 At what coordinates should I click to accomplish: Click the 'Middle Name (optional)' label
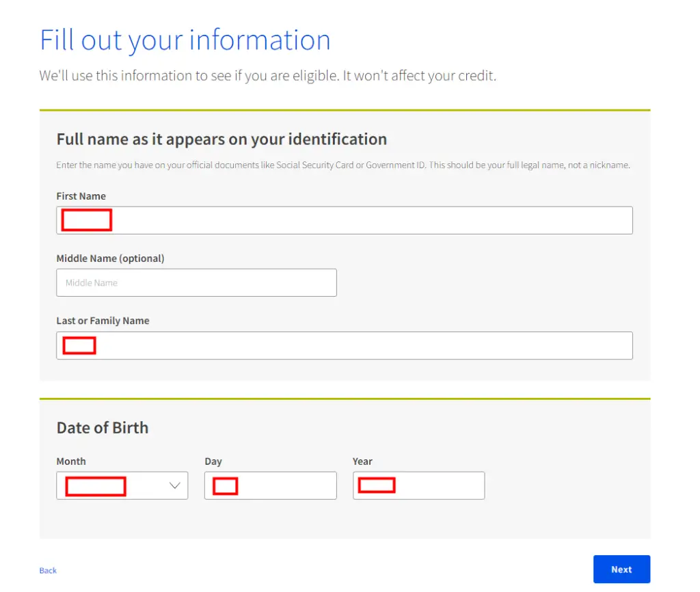pos(110,258)
